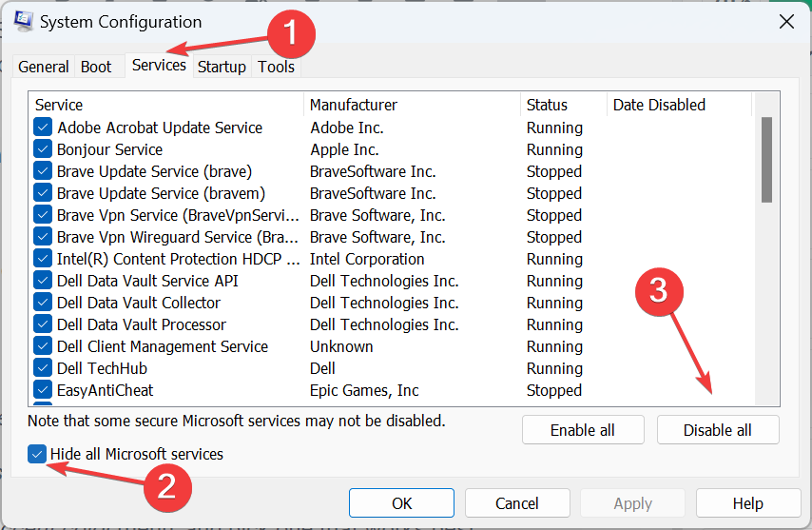Sort by the Service column header

(x=166, y=105)
